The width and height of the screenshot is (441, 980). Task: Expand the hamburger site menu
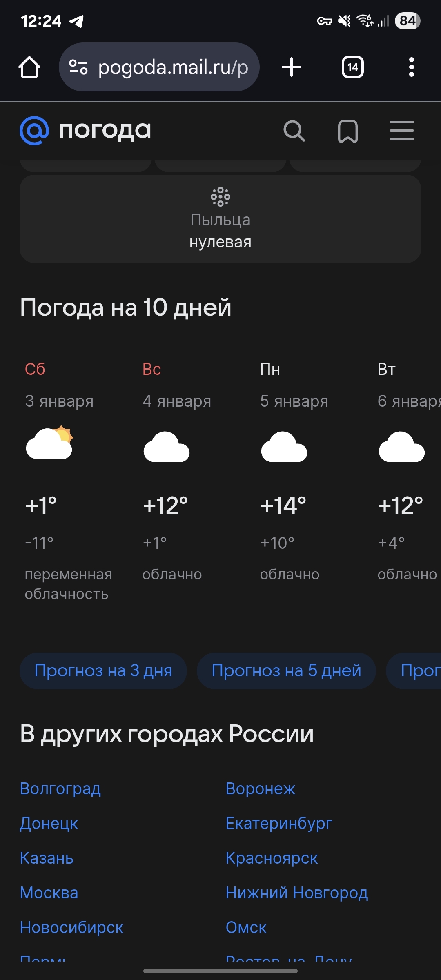(x=402, y=131)
